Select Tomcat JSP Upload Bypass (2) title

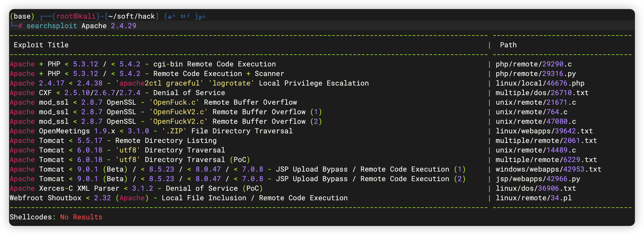pos(238,179)
